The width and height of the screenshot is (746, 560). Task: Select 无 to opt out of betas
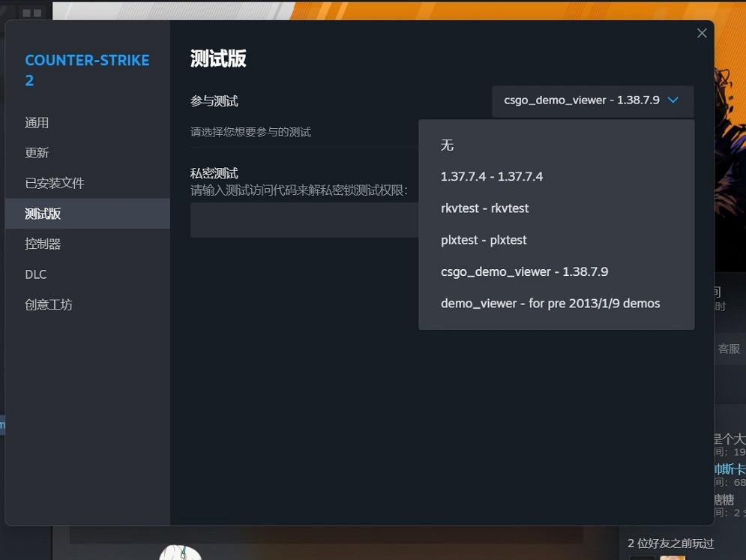pyautogui.click(x=447, y=145)
